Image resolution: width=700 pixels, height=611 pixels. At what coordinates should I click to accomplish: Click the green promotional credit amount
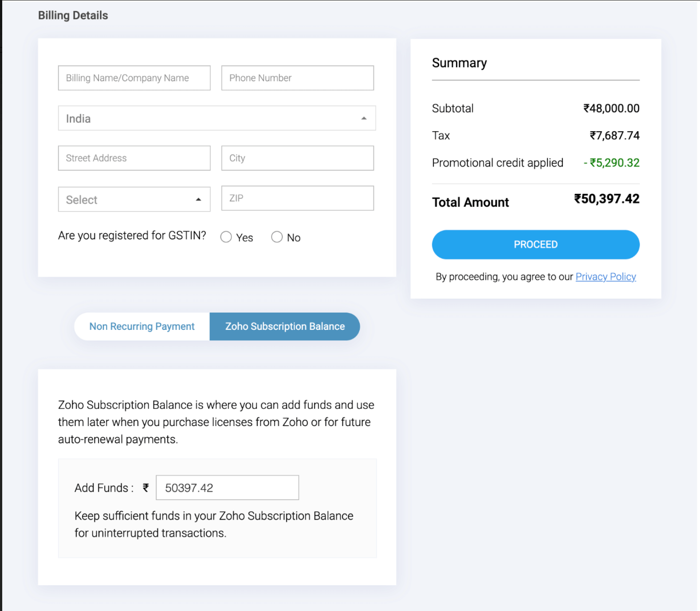pos(612,163)
